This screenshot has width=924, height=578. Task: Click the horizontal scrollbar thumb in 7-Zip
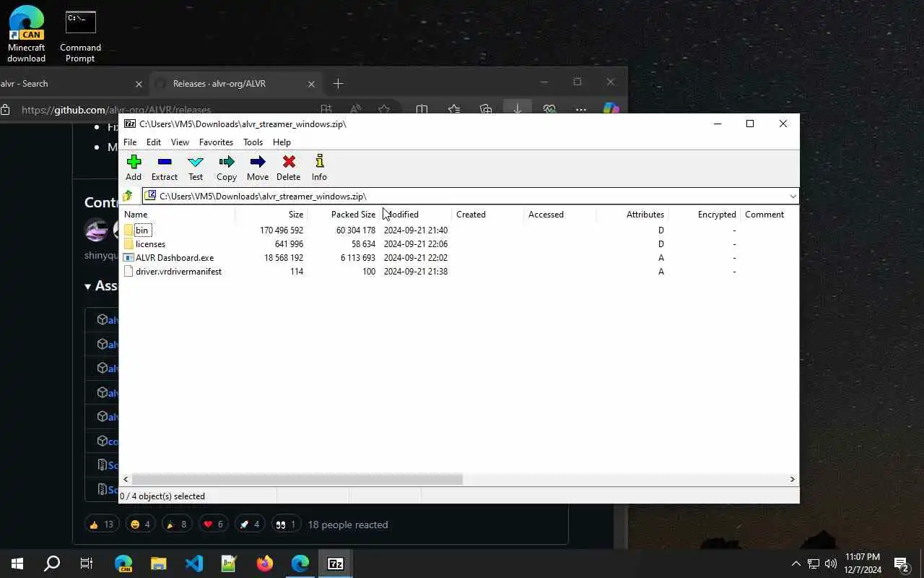coord(297,479)
